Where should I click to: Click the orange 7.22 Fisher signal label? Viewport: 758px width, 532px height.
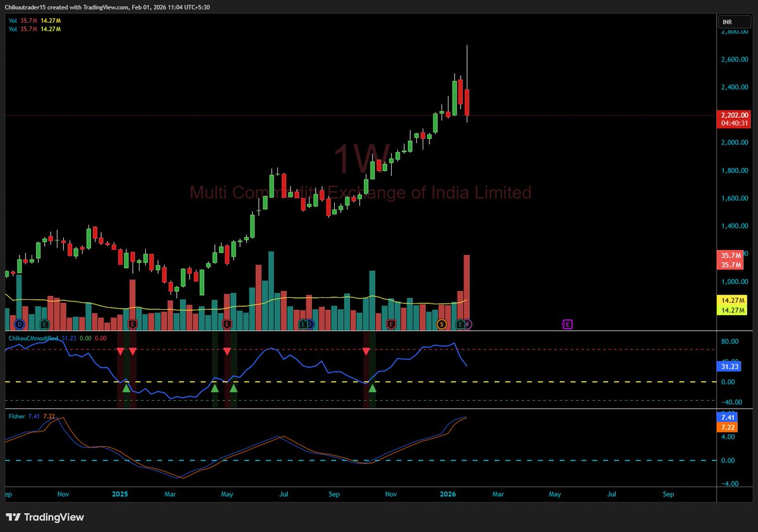coord(726,427)
